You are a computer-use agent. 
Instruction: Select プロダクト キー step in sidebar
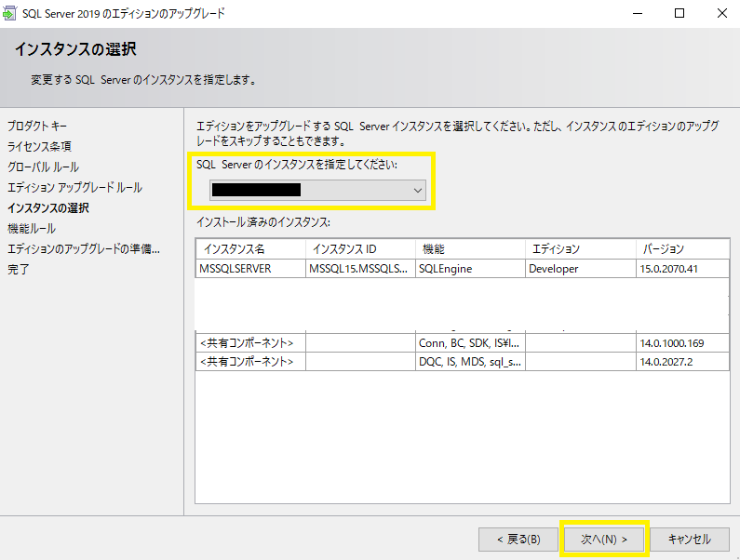coord(37,126)
